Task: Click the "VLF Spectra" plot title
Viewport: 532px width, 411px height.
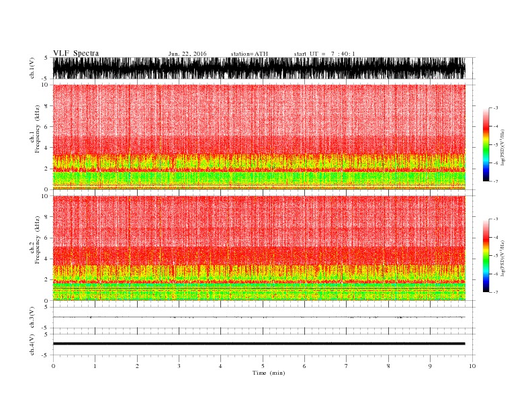Action: [x=76, y=53]
